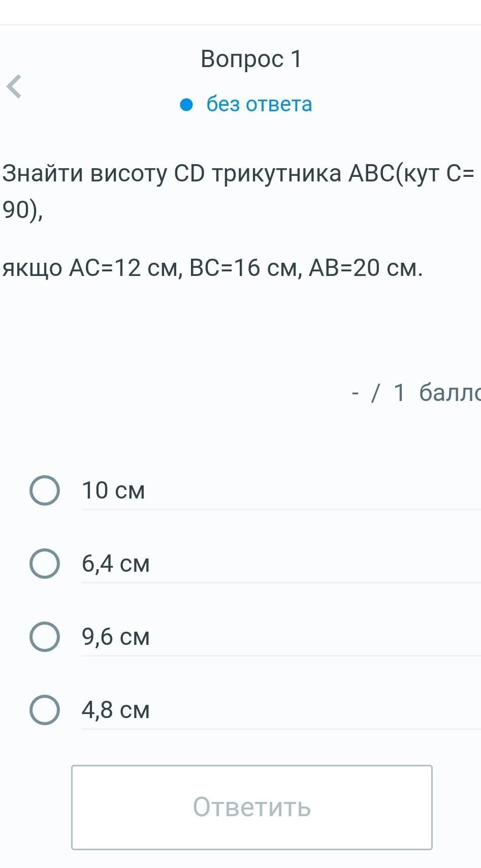Click the 6,4 см answer label
Screen dimensions: 481x868
point(116,564)
